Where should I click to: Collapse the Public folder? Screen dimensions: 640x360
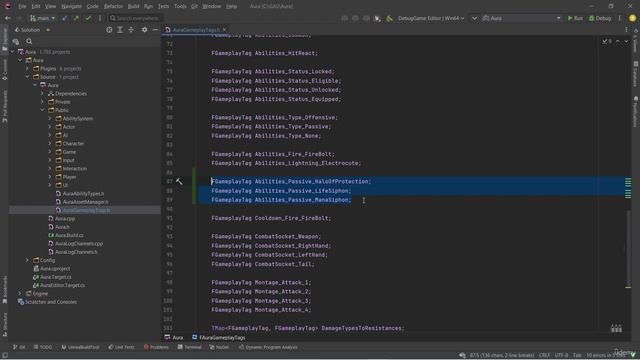pyautogui.click(x=42, y=110)
